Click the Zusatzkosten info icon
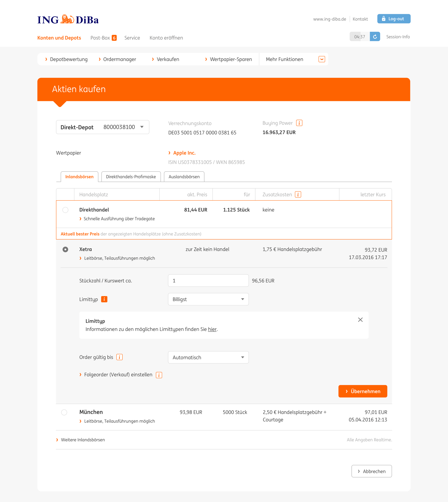448x502 pixels. coord(298,194)
